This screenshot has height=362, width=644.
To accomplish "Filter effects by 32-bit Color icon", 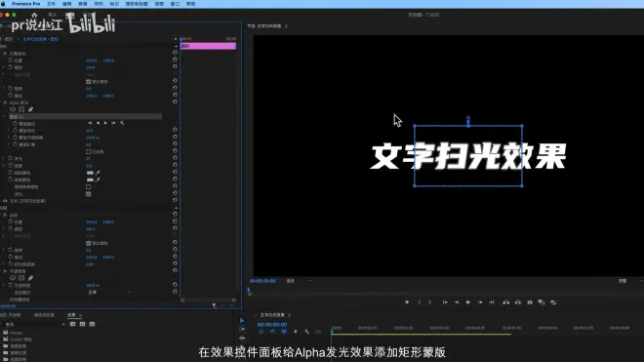I will coord(82,324).
